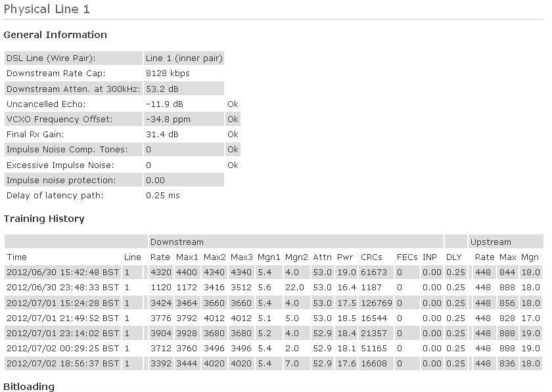This screenshot has height=392, width=552.
Task: Select the Training History section heading
Action: [x=44, y=219]
